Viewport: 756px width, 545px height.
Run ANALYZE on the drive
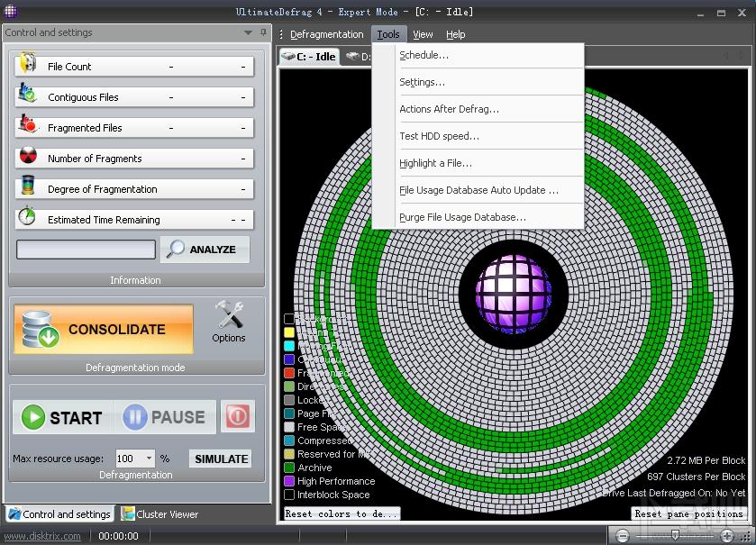(205, 250)
